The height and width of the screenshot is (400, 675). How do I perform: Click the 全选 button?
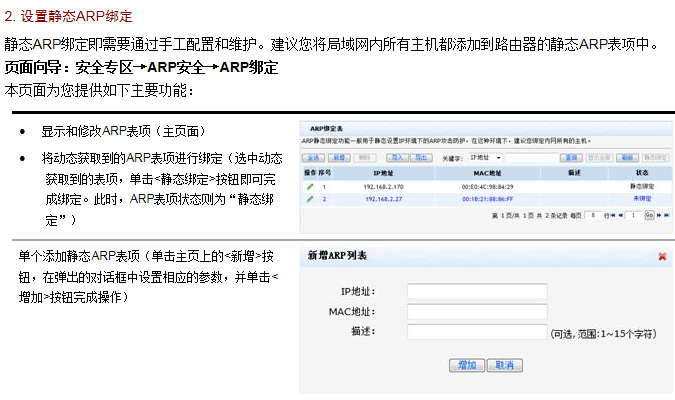[313, 158]
